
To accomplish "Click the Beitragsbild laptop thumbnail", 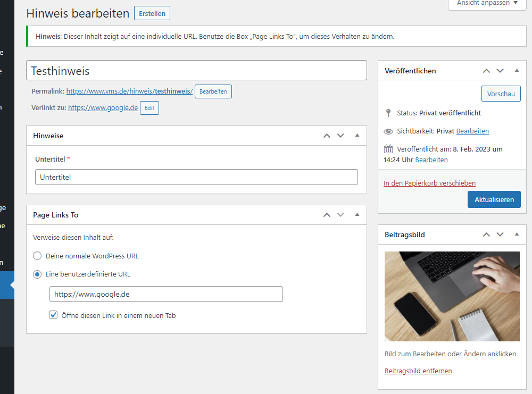I will 452,296.
